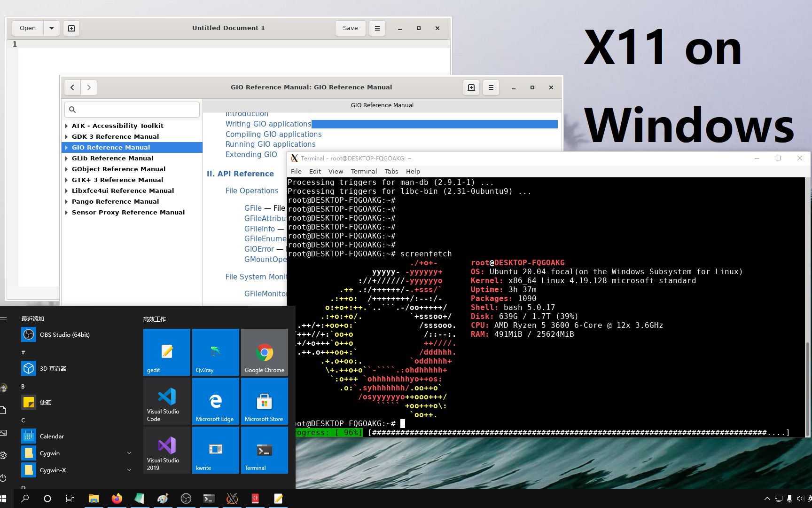The height and width of the screenshot is (508, 812).
Task: Open the paint palette app on taskbar
Action: click(x=163, y=499)
